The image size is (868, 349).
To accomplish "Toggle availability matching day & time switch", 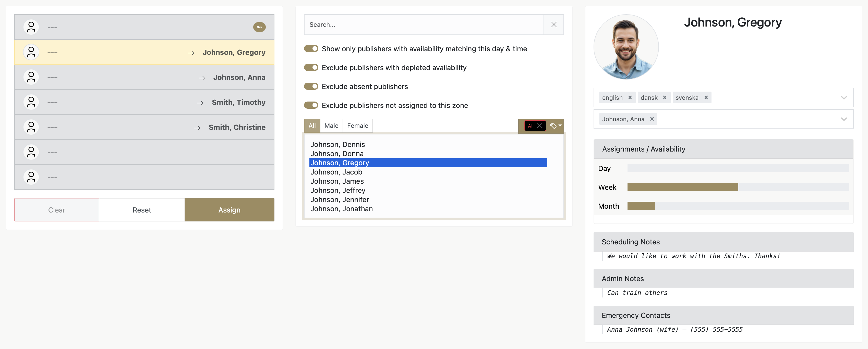I will 311,49.
